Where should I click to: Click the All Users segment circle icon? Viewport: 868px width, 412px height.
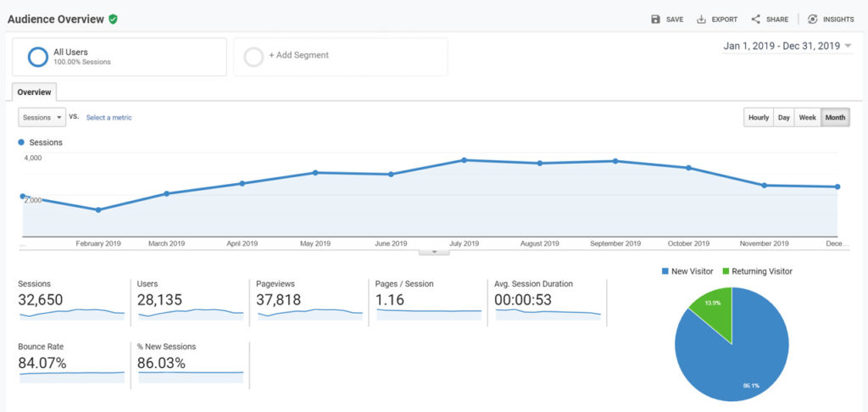pyautogui.click(x=38, y=57)
